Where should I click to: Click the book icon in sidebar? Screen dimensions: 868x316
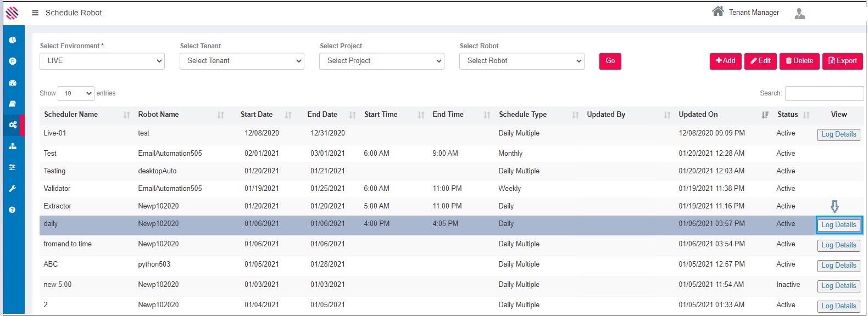[13, 104]
